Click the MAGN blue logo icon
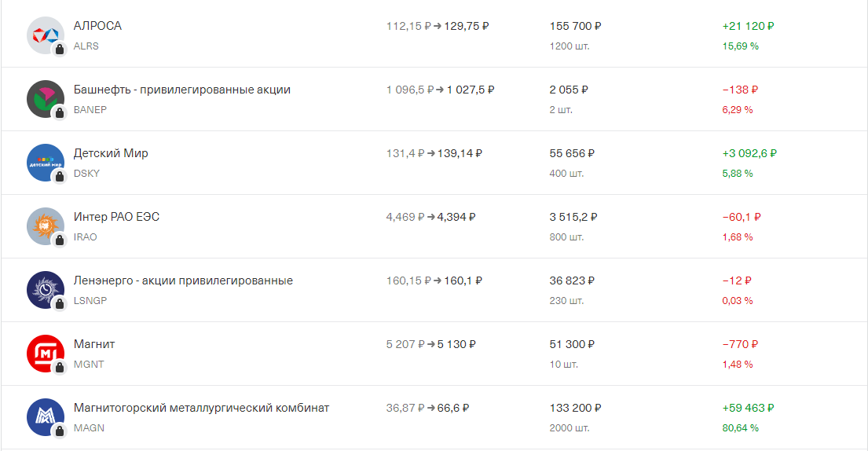Viewport: 868px width, 451px height. pos(46,417)
